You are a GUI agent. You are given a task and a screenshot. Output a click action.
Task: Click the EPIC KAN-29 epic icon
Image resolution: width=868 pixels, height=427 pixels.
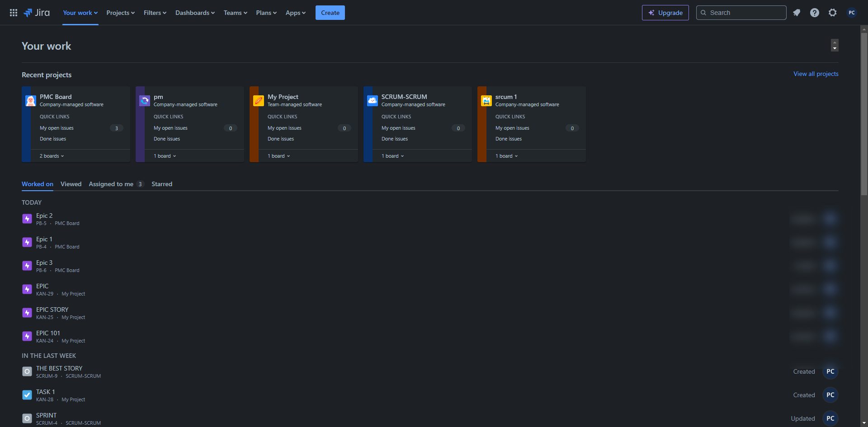(x=27, y=289)
